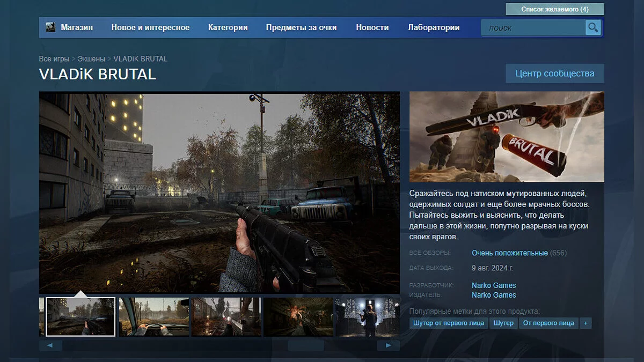This screenshot has height=362, width=644.
Task: Open the Магазин menu tab
Action: [77, 27]
